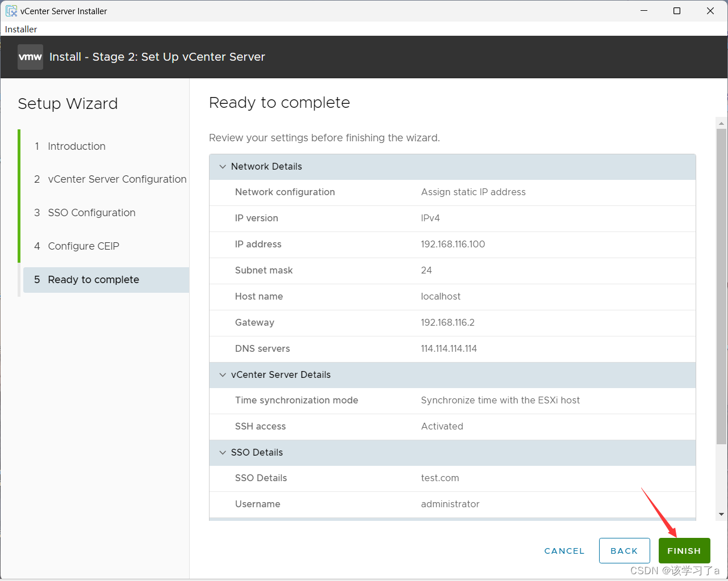The image size is (728, 581).
Task: Click the scrollbar up arrow
Action: [722, 123]
